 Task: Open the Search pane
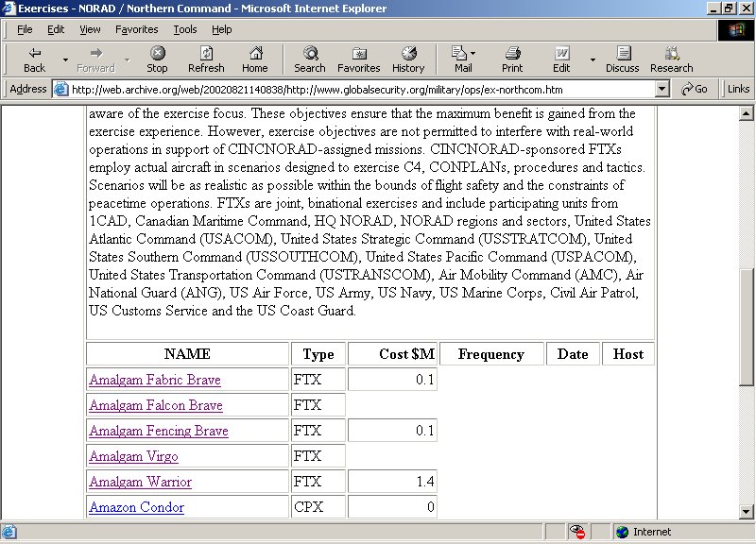(309, 59)
